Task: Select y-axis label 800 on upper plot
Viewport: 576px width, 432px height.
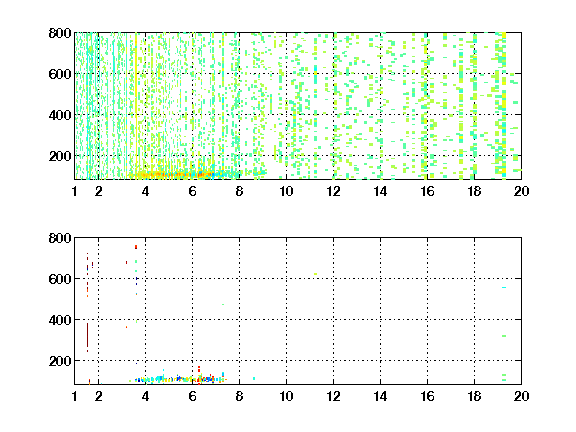Action: pyautogui.click(x=60, y=33)
